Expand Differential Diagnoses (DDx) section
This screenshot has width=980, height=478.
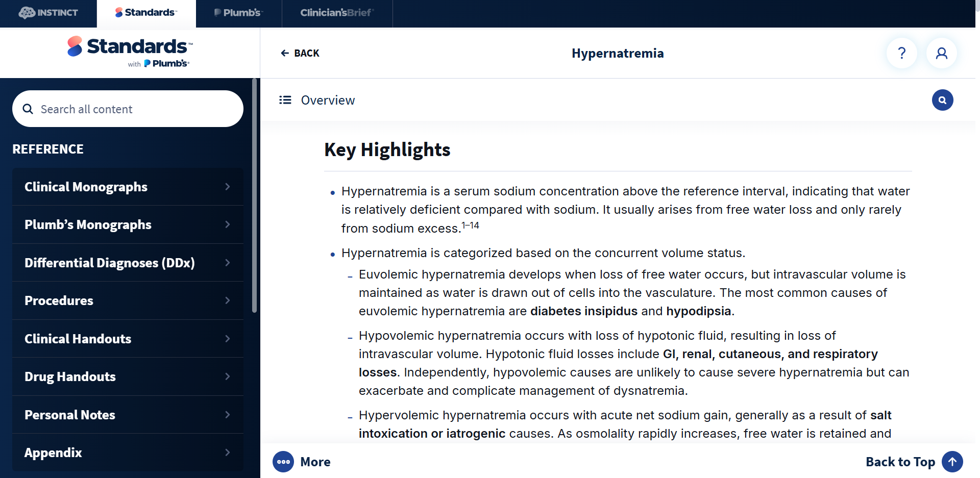(128, 263)
